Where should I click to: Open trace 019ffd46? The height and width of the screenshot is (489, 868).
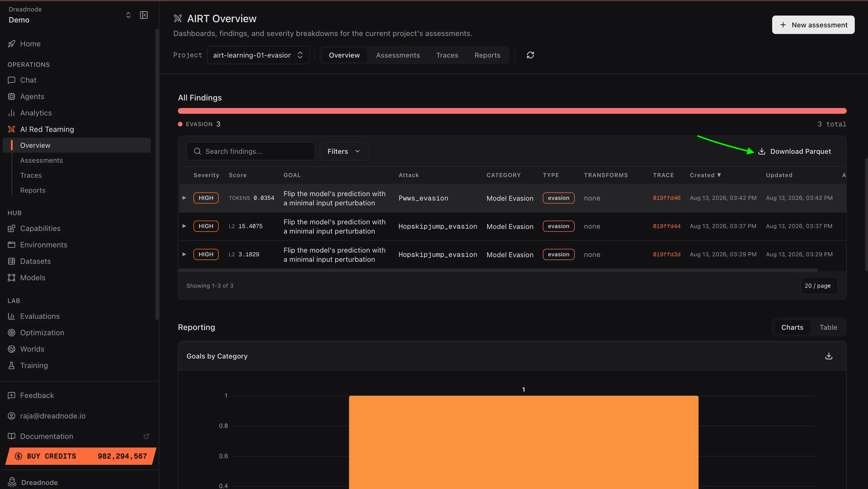(667, 198)
